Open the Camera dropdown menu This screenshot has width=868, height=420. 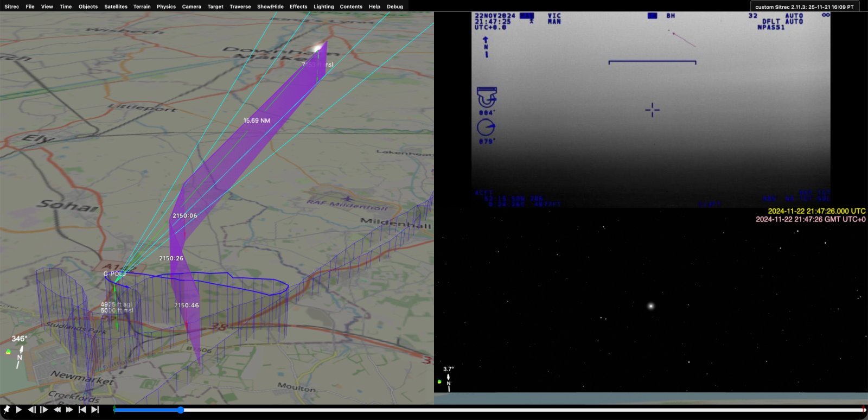coord(192,7)
